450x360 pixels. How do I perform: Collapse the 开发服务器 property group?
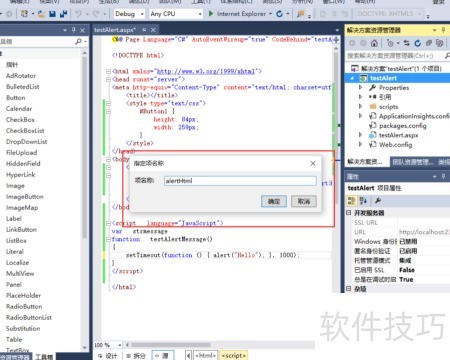click(349, 213)
